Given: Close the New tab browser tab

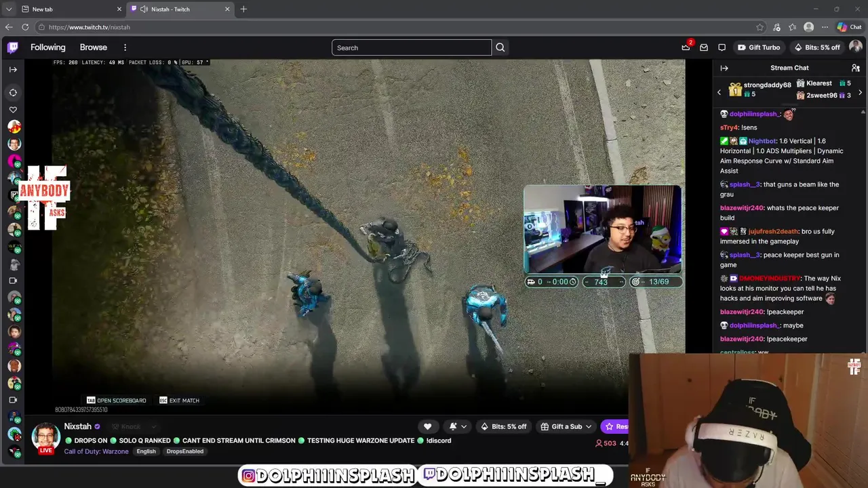Looking at the screenshot, I should coord(119,9).
